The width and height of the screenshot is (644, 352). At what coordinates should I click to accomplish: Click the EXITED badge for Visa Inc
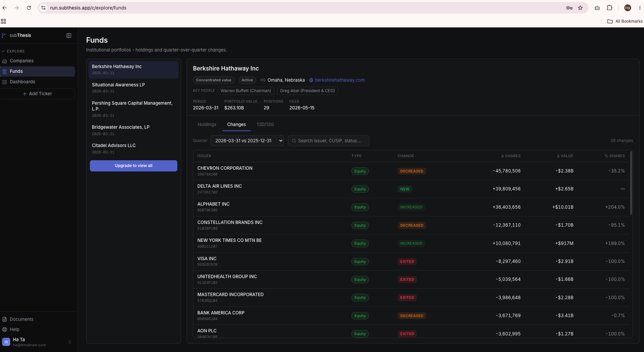tap(407, 262)
